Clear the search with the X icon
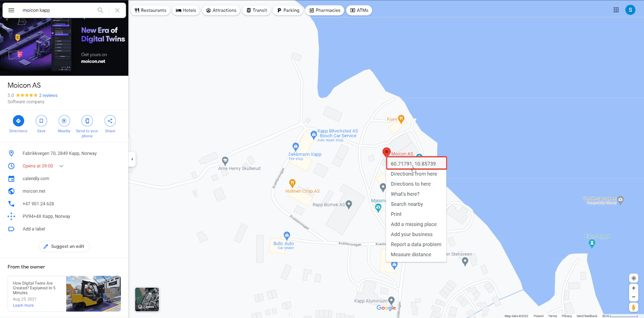 click(117, 10)
